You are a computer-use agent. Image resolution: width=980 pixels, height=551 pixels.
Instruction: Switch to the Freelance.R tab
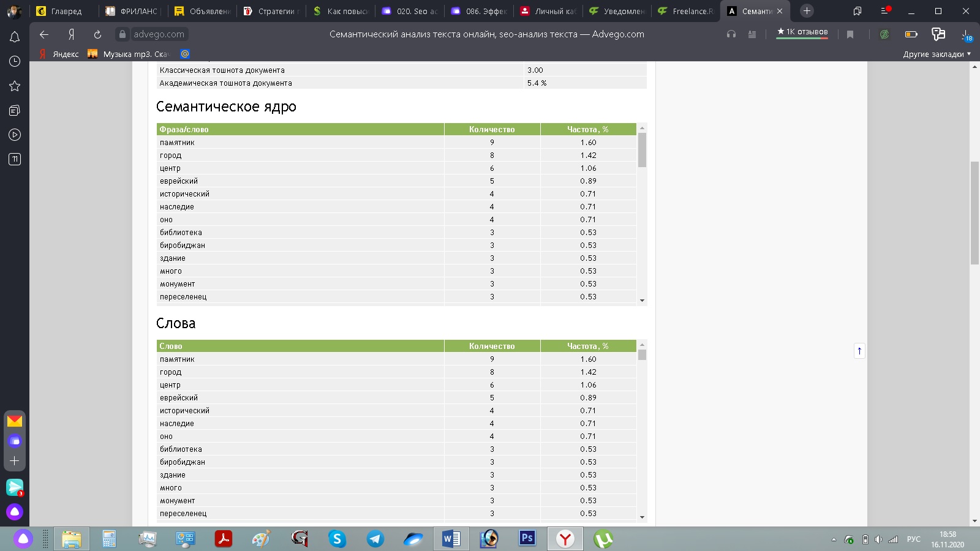click(685, 11)
